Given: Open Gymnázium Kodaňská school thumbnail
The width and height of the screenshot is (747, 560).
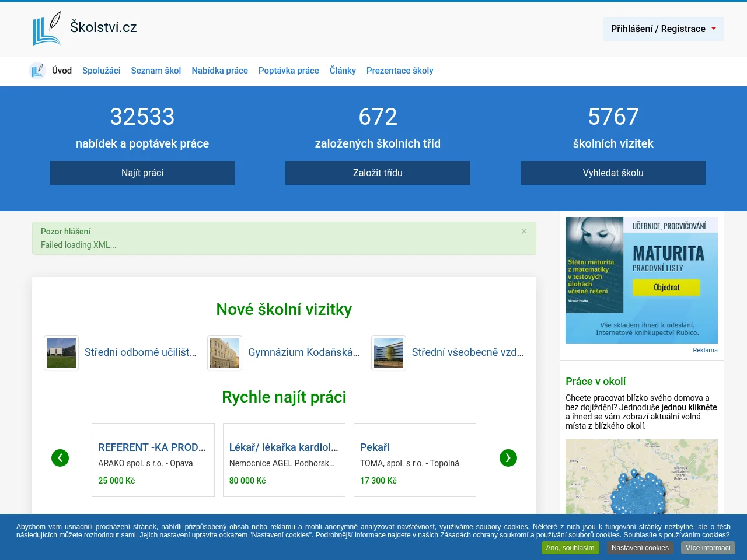Looking at the screenshot, I should pyautogui.click(x=225, y=353).
